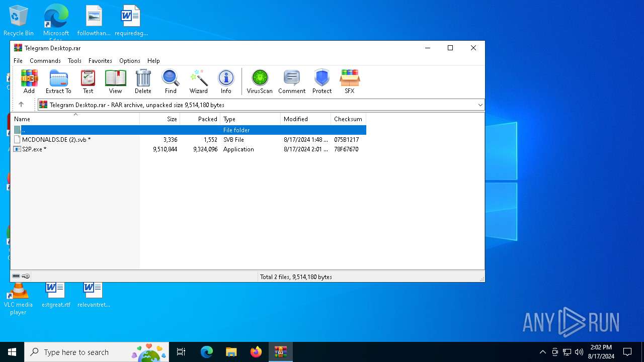Show hidden system tray icons

pyautogui.click(x=542, y=352)
